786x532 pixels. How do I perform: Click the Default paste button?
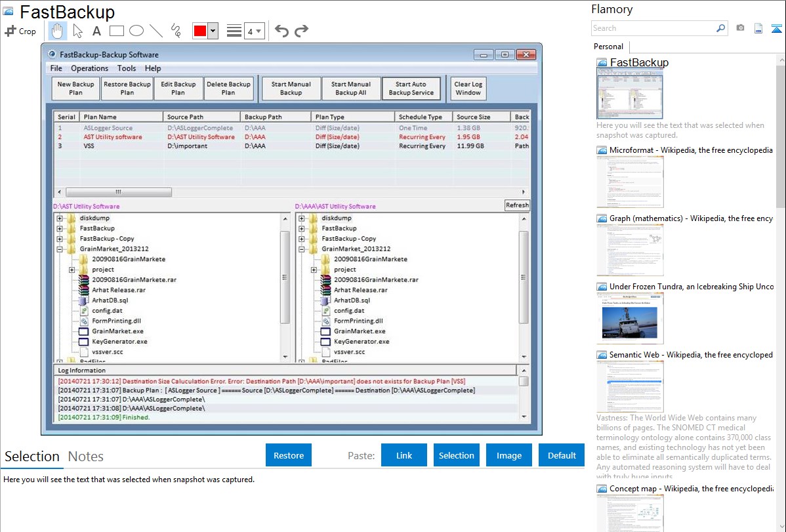point(562,455)
